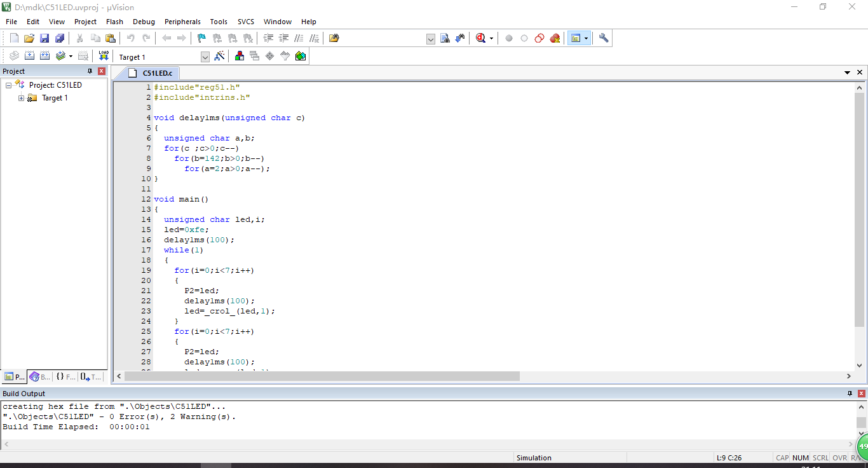The width and height of the screenshot is (868, 468).
Task: Save all files icon
Action: coord(60,38)
